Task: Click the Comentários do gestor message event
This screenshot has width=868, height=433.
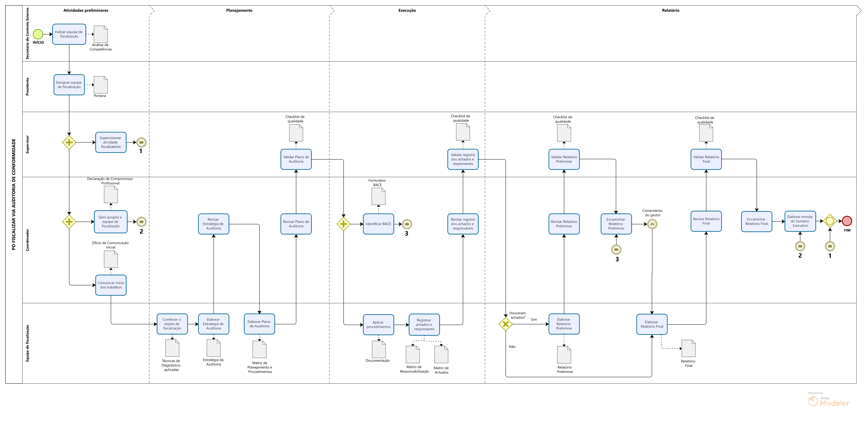Action: [652, 224]
